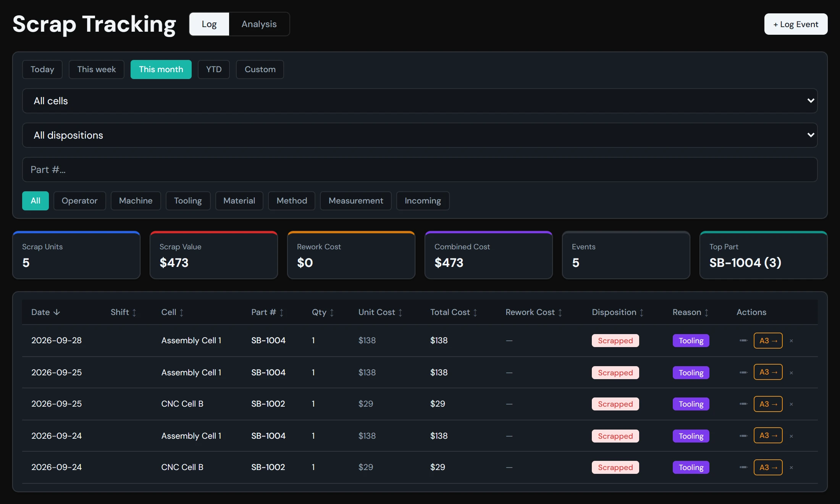Sort by Rework Cost column
Screen dimensions: 840x504
534,312
